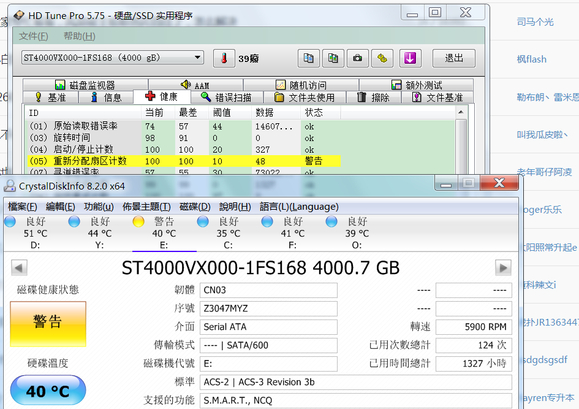The width and height of the screenshot is (579, 409).
Task: Open the 檔案(F) menu in CrystalDiskInfo
Action: pyautogui.click(x=22, y=207)
